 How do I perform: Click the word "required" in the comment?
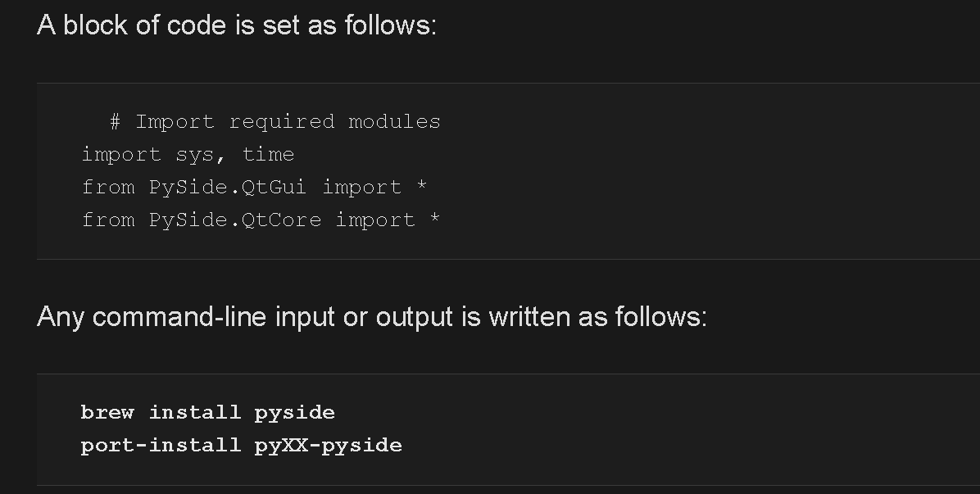pos(282,122)
